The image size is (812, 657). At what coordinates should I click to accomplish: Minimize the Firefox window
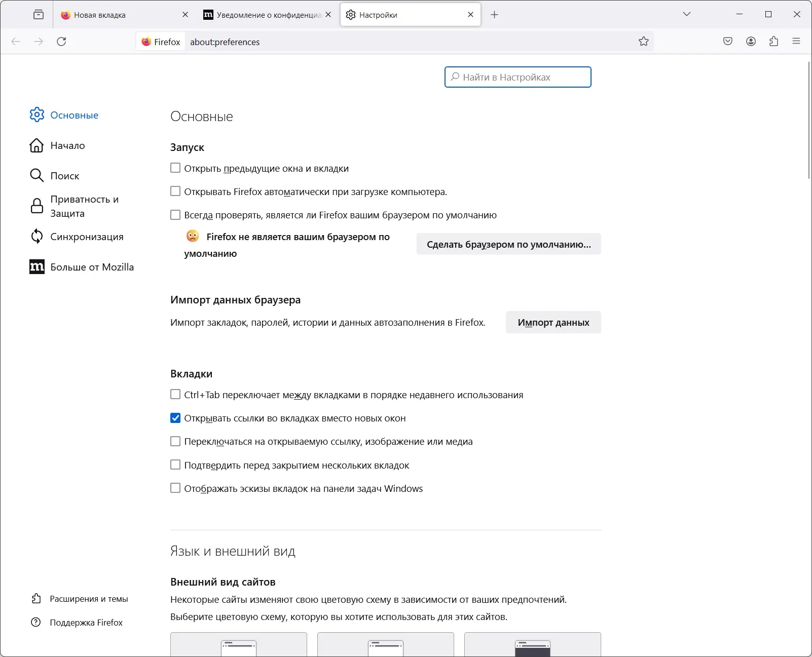(x=740, y=15)
